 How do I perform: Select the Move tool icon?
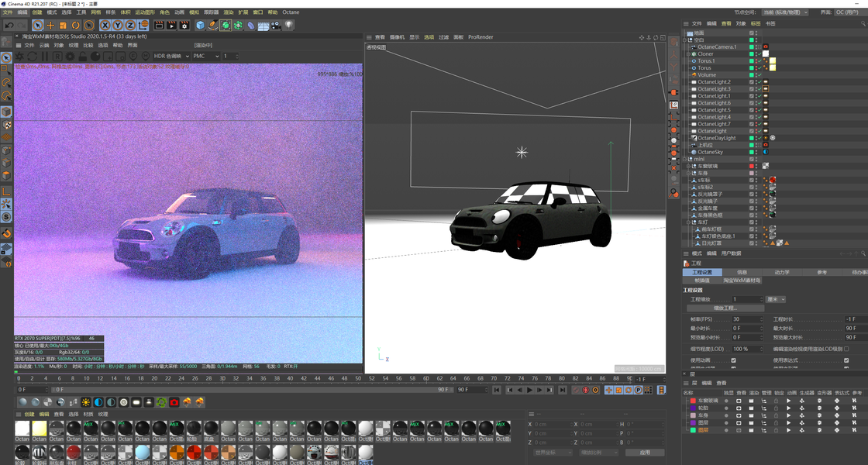[x=50, y=25]
